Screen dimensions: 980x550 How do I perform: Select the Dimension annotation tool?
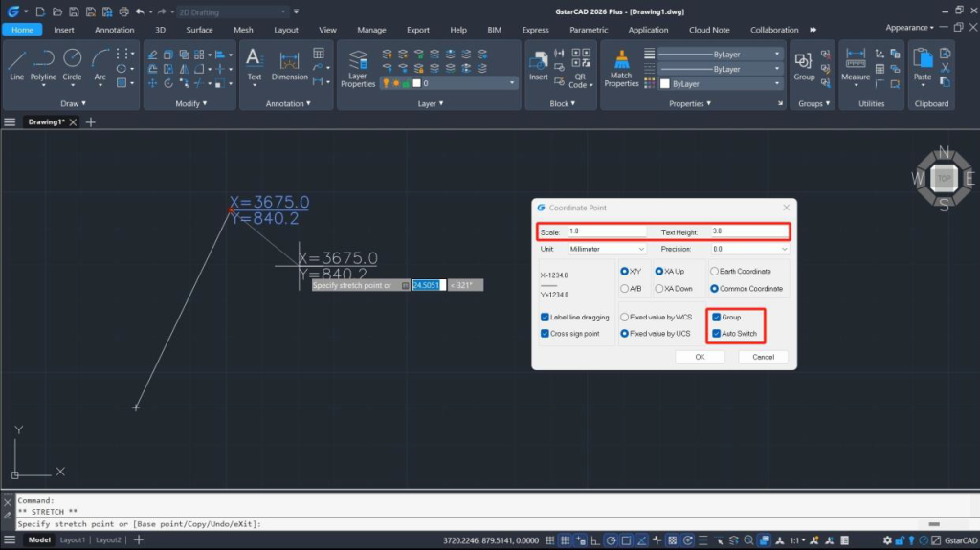point(289,63)
